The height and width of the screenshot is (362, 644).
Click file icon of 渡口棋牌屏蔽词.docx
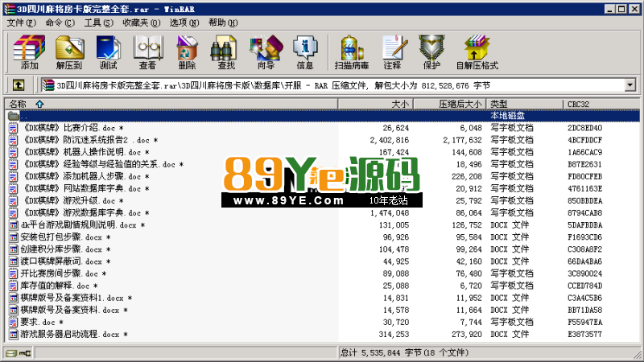[x=14, y=261]
